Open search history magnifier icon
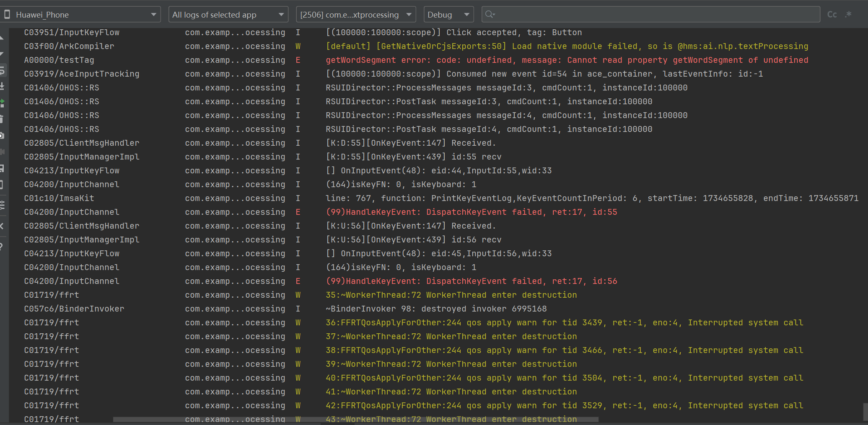The image size is (868, 425). [x=490, y=15]
